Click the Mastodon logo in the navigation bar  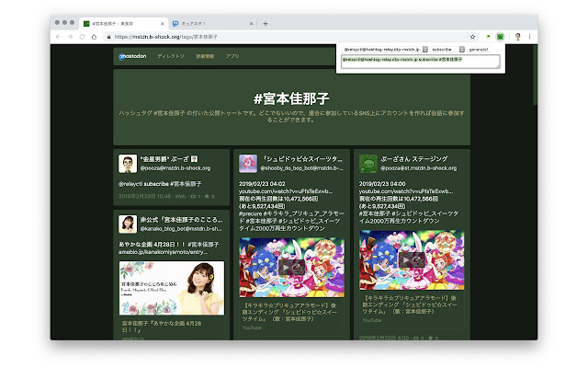point(132,56)
